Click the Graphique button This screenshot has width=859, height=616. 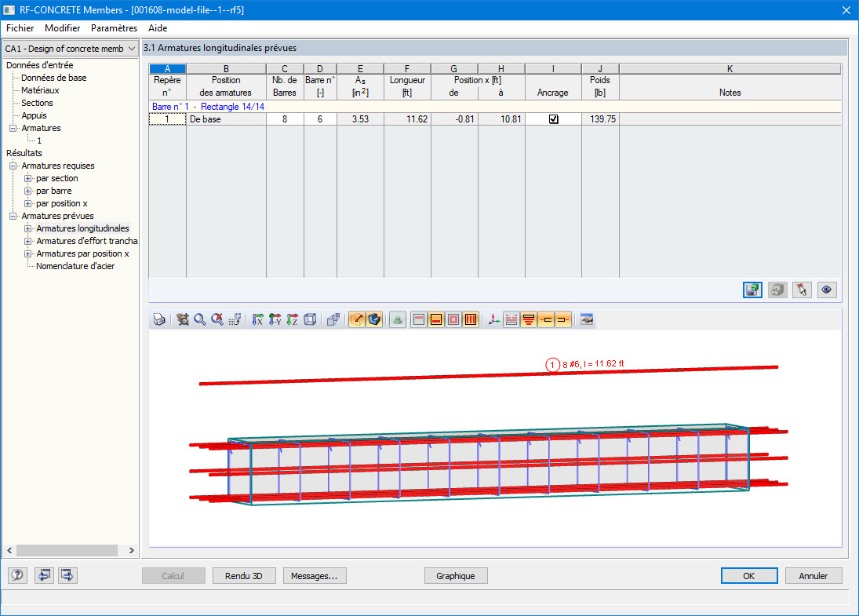[x=456, y=576]
